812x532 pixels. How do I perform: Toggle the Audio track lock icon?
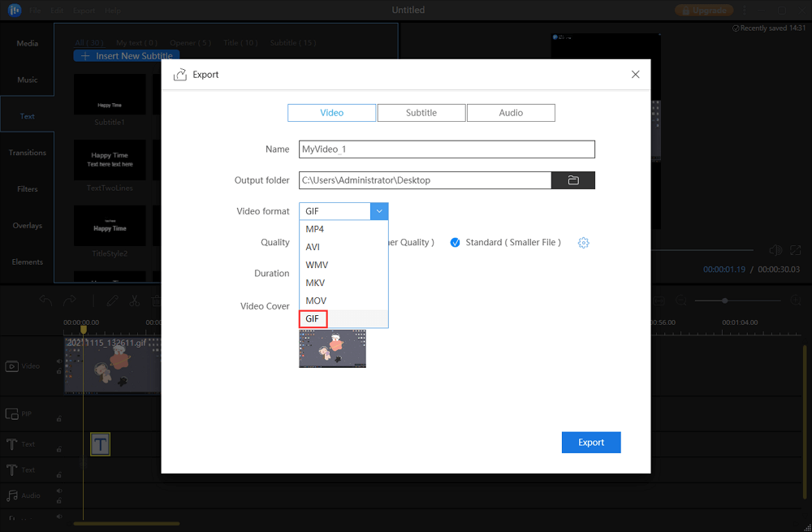[59, 500]
